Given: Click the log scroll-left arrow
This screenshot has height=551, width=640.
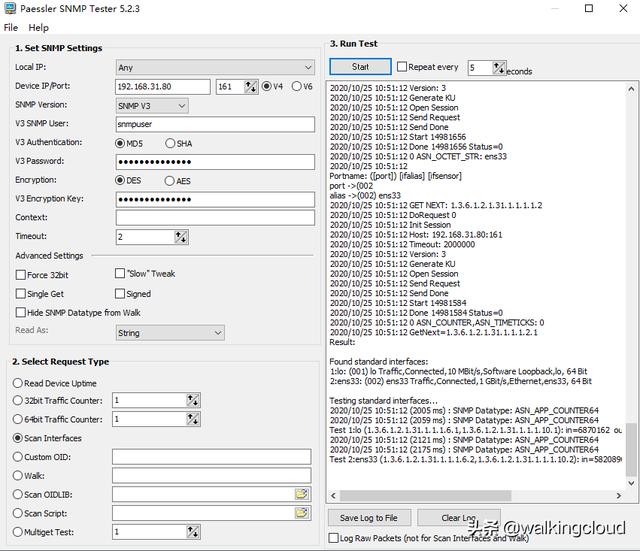Looking at the screenshot, I should point(333,495).
